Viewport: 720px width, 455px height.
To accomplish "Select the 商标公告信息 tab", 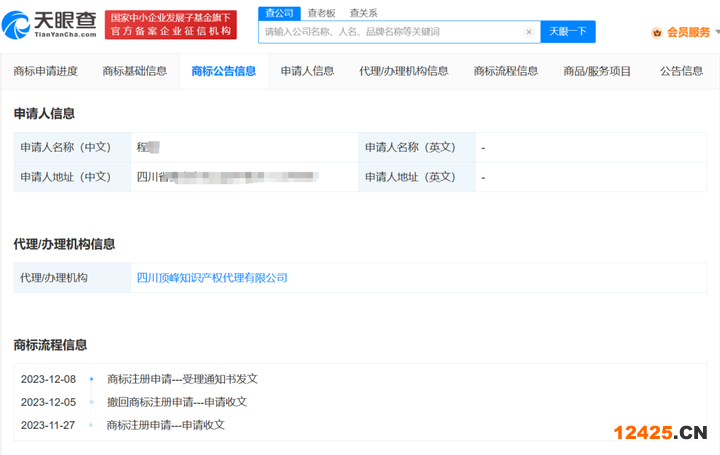I will 223,71.
